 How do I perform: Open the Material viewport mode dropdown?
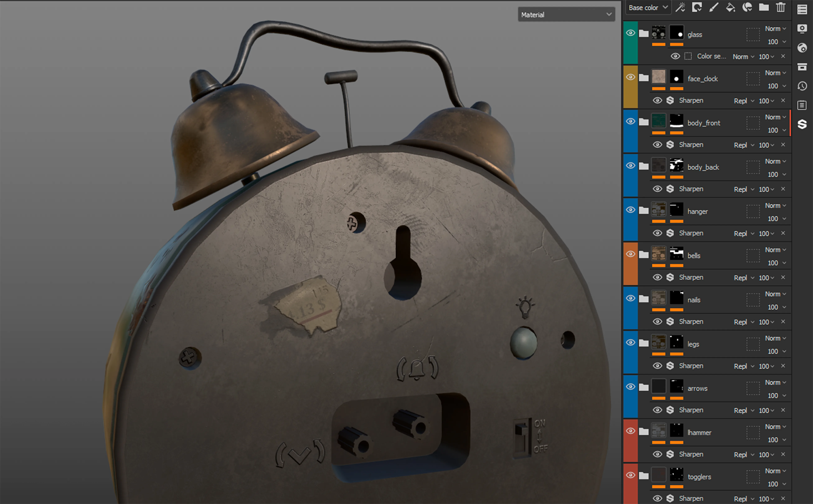tap(566, 15)
